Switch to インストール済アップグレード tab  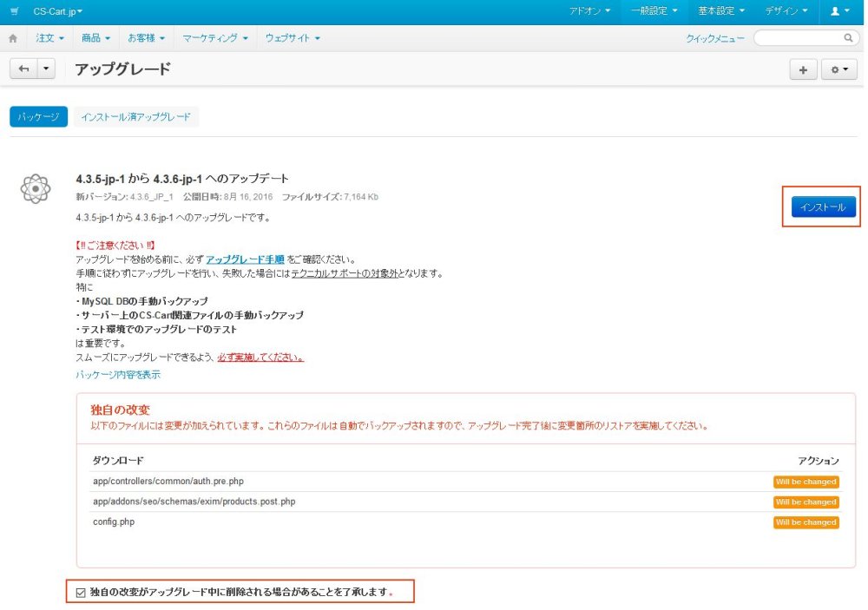tap(135, 117)
